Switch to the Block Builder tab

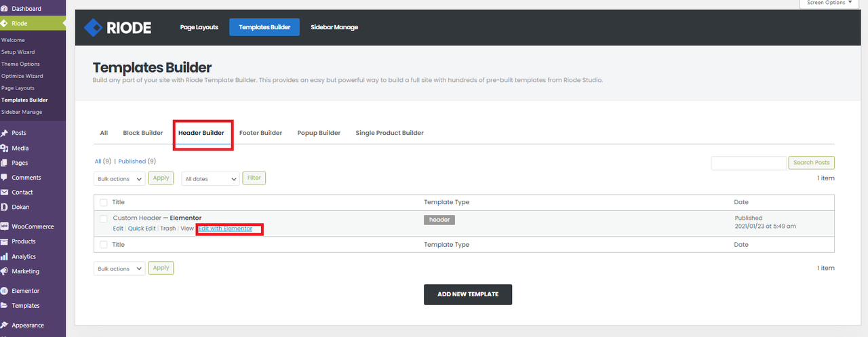click(143, 133)
